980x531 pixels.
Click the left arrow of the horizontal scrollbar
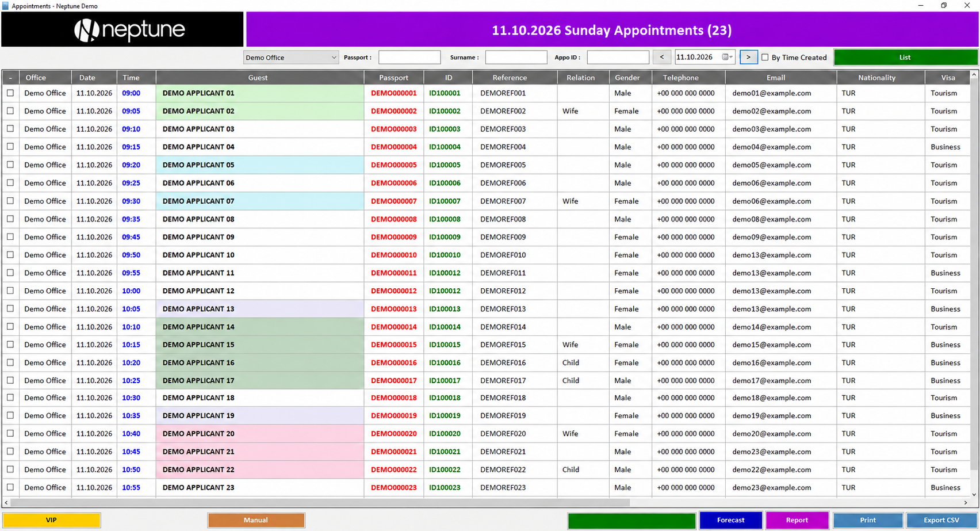(x=6, y=503)
